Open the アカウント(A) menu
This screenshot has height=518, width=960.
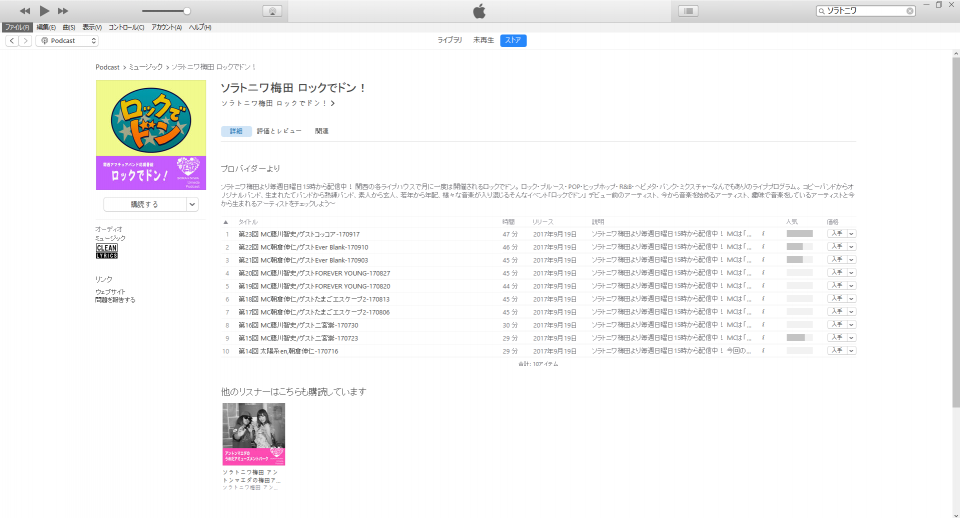(x=167, y=28)
